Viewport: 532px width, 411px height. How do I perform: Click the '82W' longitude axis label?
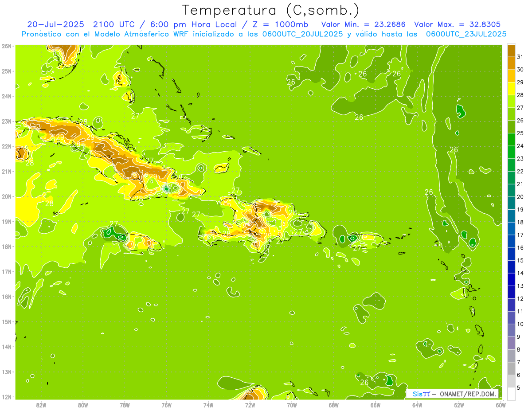[41, 405]
